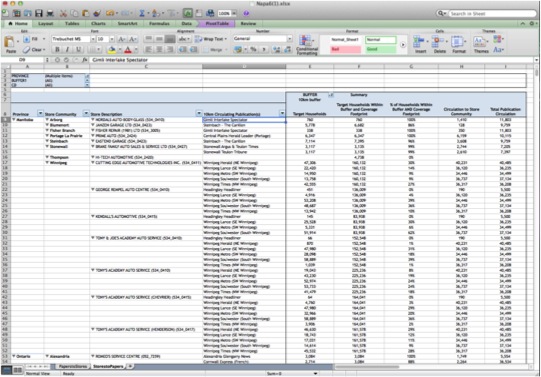Align text left in ribbon
This screenshot has height=377, width=541.
[x=148, y=50]
